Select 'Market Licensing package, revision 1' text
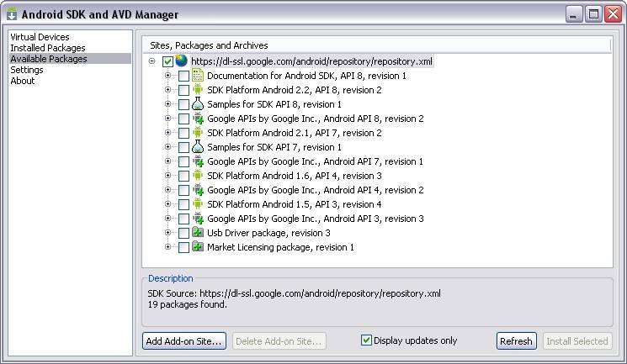Image resolution: width=627 pixels, height=364 pixels. 280,247
